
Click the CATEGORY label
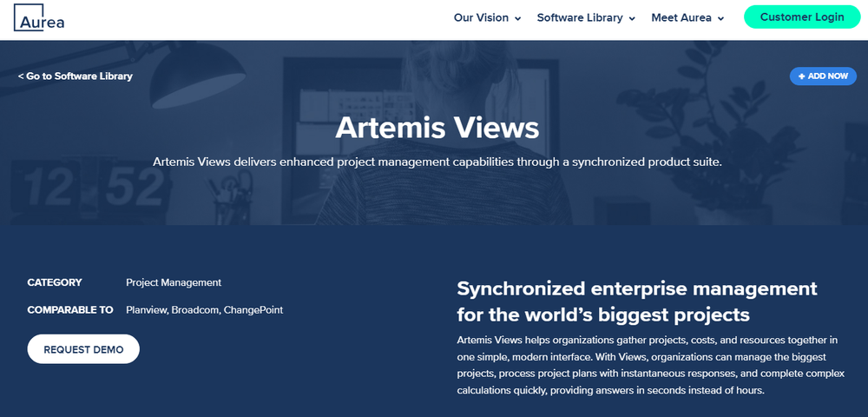coord(54,282)
